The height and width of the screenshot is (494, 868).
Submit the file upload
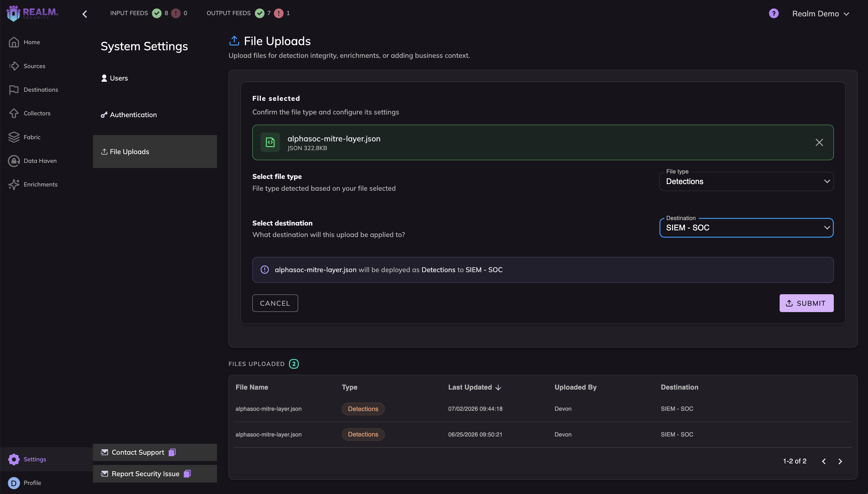pos(806,303)
